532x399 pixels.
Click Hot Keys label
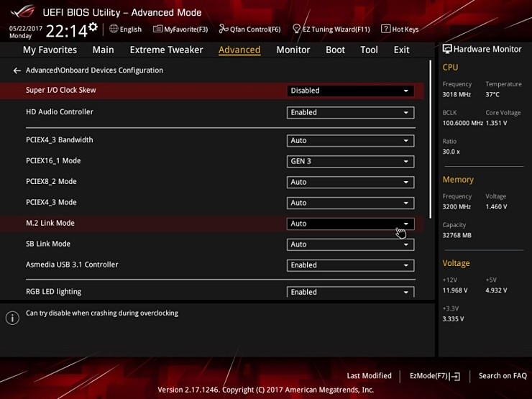405,29
